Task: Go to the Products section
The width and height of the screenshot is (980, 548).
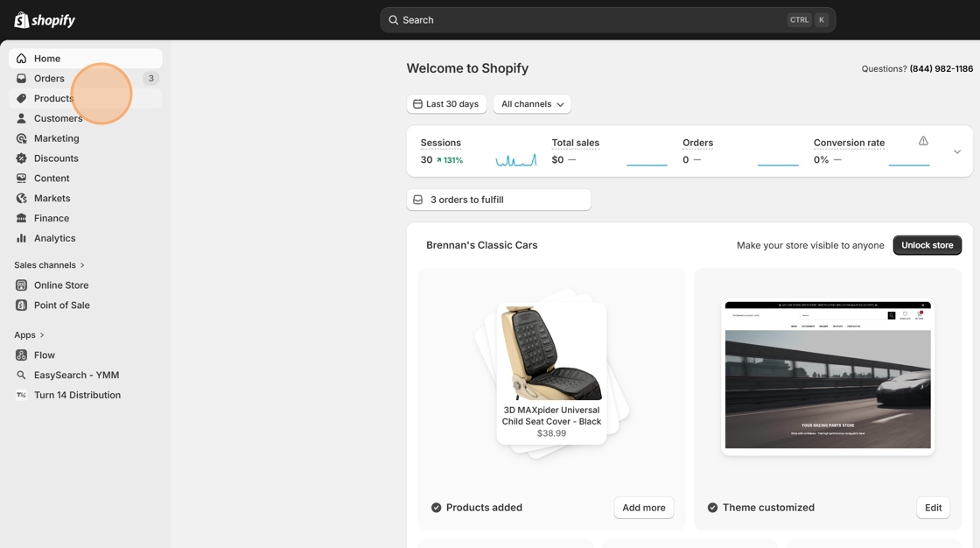Action: (86, 98)
